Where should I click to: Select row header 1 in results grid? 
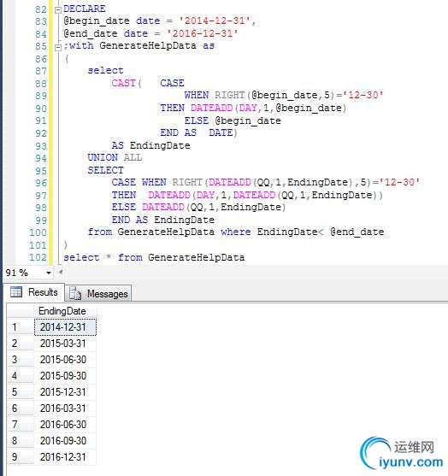coord(21,327)
